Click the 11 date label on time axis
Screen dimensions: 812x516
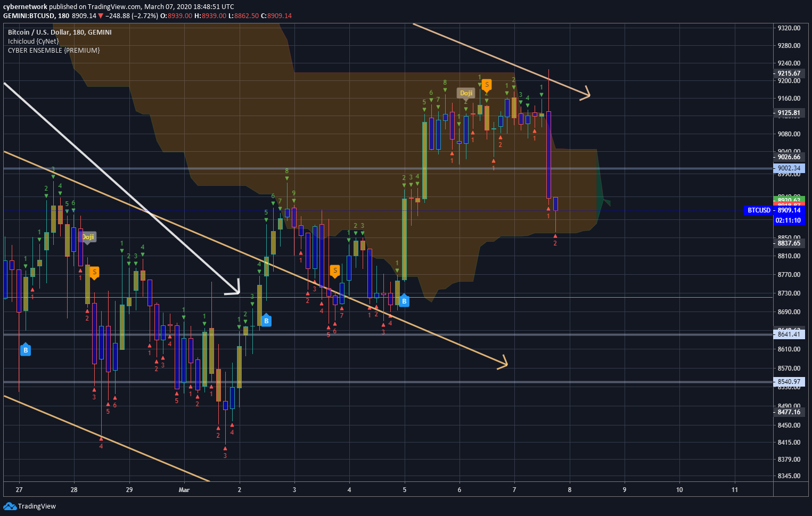tap(735, 490)
